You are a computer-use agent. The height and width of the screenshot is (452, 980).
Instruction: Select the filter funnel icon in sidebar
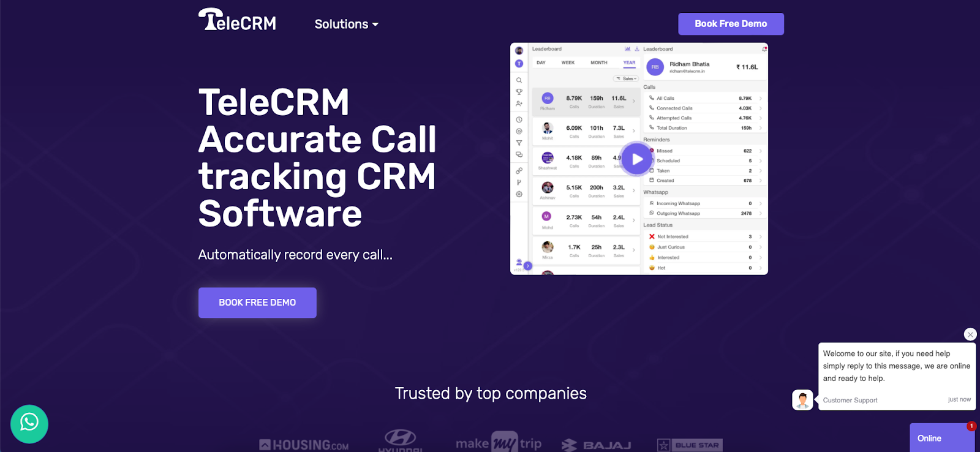click(519, 143)
